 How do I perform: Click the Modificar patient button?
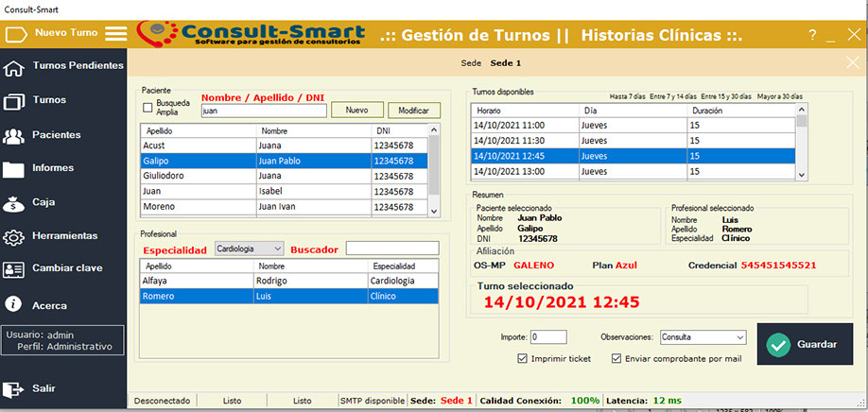click(413, 111)
